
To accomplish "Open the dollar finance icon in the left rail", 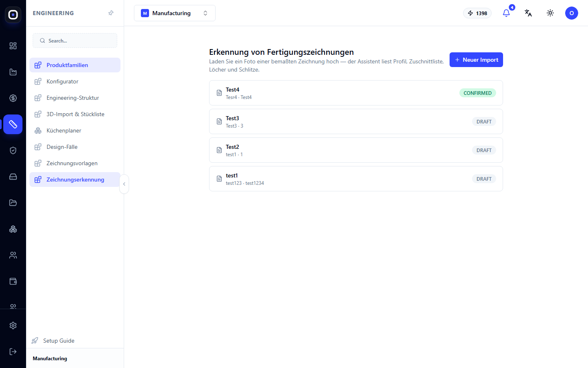I will (13, 98).
